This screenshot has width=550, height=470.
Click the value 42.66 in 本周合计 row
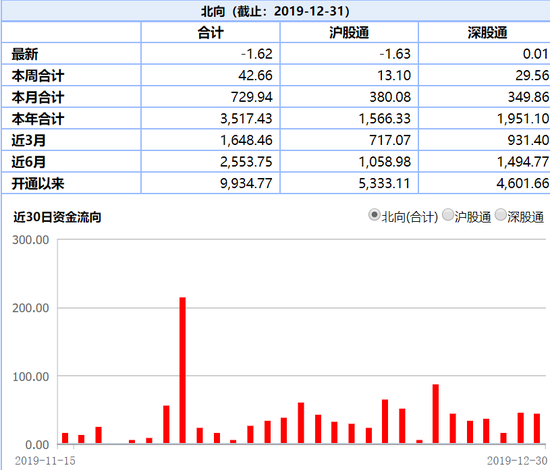pyautogui.click(x=255, y=75)
